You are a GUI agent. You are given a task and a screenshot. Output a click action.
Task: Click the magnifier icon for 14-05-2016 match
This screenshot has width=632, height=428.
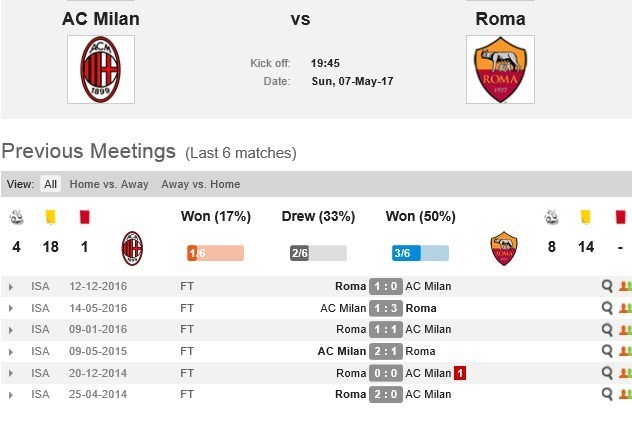[607, 308]
